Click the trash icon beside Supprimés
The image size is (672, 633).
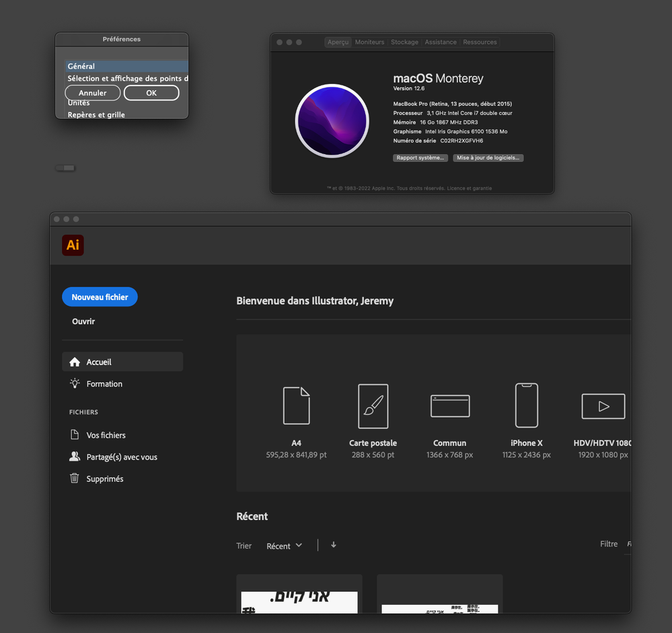tap(75, 478)
